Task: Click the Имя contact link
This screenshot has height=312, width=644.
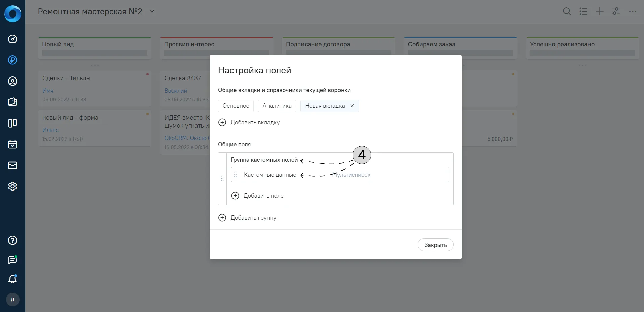Action: click(48, 91)
